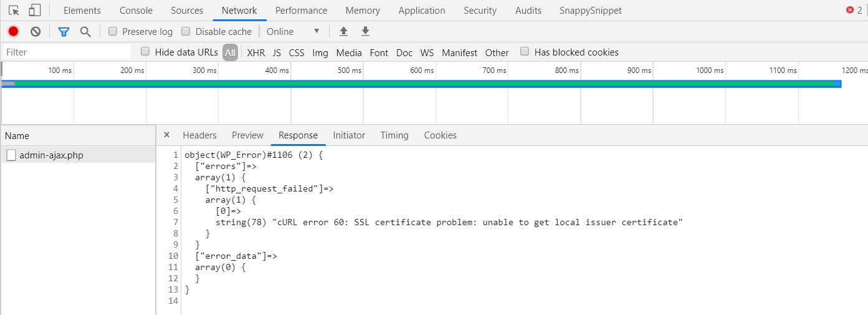The image size is (868, 315).
Task: Filter requests by XHR
Action: click(x=255, y=53)
